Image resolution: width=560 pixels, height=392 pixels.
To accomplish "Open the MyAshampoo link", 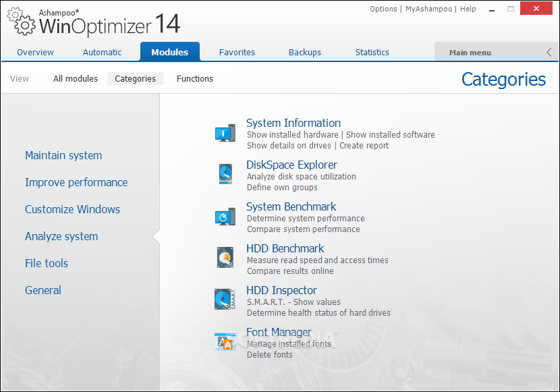I will pyautogui.click(x=428, y=9).
